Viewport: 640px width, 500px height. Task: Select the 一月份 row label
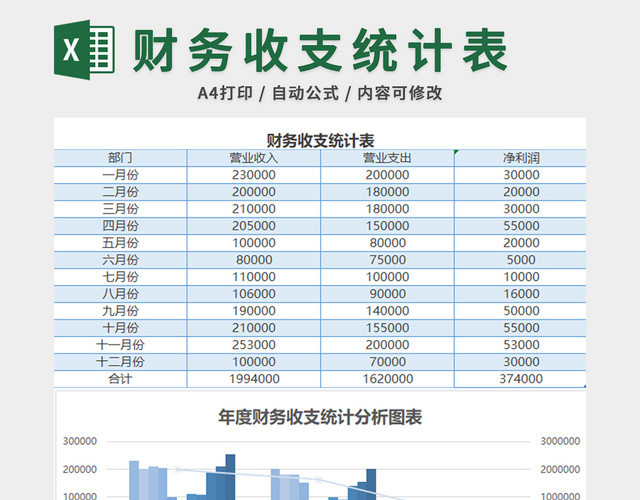pos(120,175)
